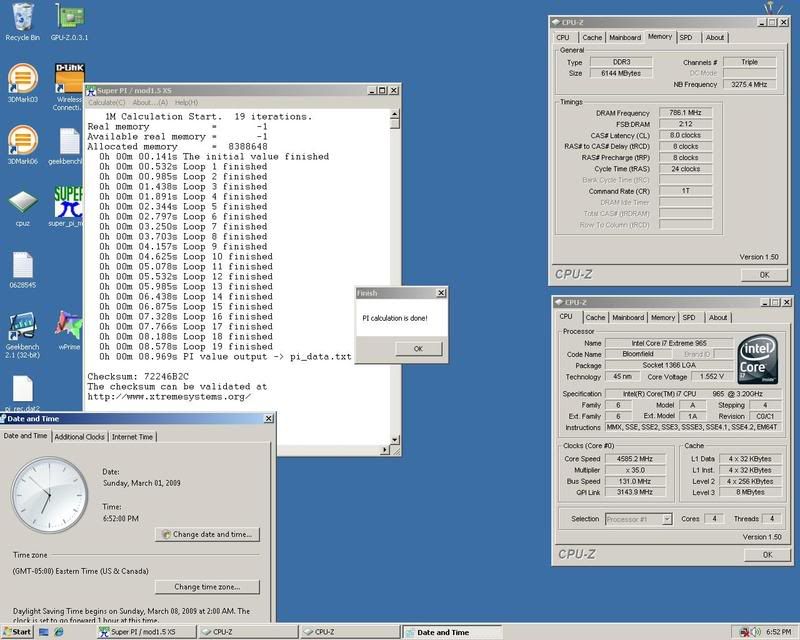Viewport: 800px width, 640px height.
Task: Click OK in the Finish dialog
Action: click(418, 348)
